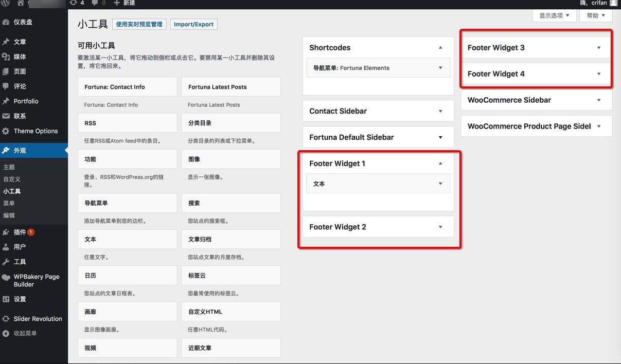Open the 自定义 submenu item
Screen dimensions: 621x364
(x=12, y=179)
